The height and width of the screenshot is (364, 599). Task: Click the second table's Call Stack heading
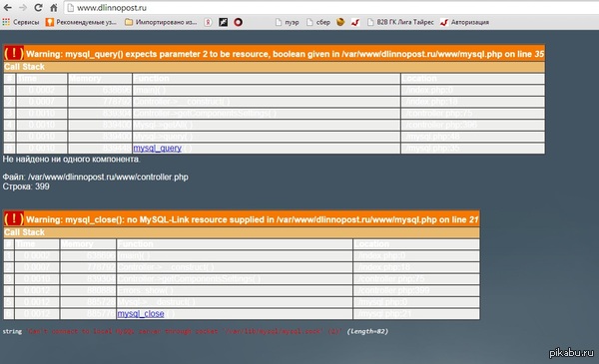coord(24,232)
